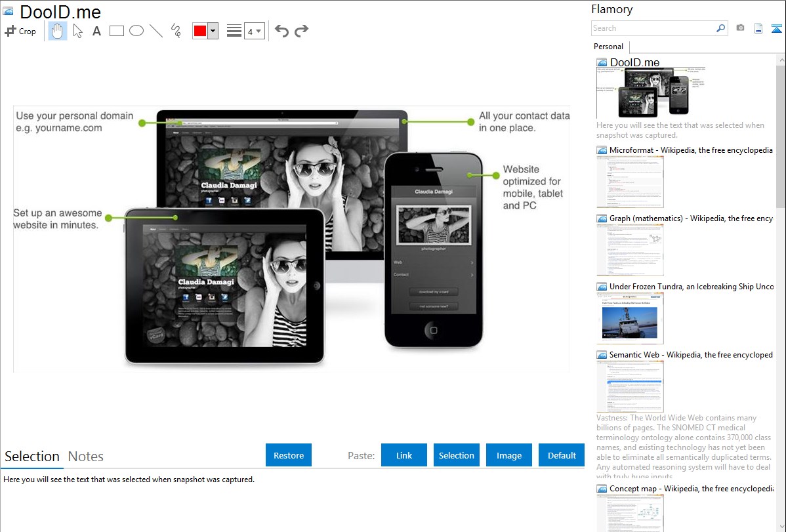Click the new page document icon
This screenshot has height=532, width=786.
[x=758, y=28]
